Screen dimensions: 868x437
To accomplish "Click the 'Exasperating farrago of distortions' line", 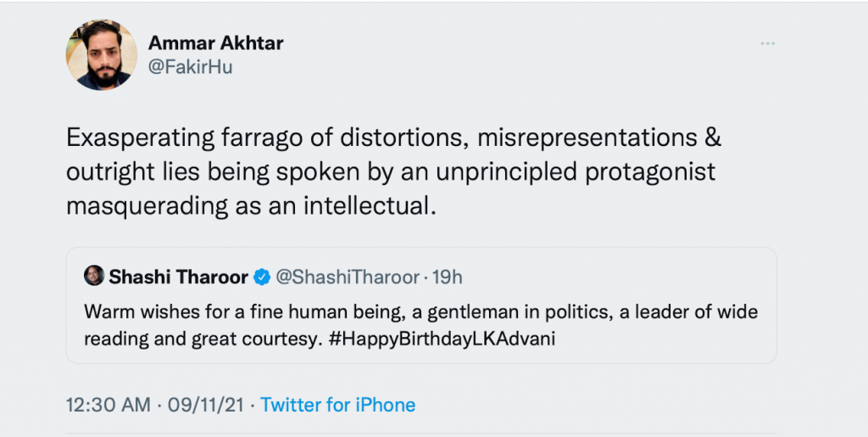I will tap(392, 137).
